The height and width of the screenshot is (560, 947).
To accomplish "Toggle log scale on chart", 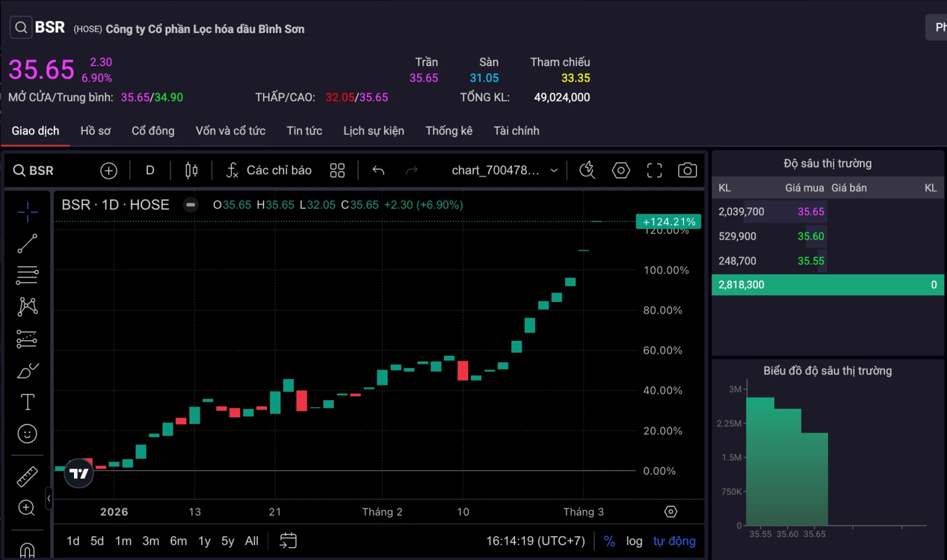I will click(x=634, y=541).
